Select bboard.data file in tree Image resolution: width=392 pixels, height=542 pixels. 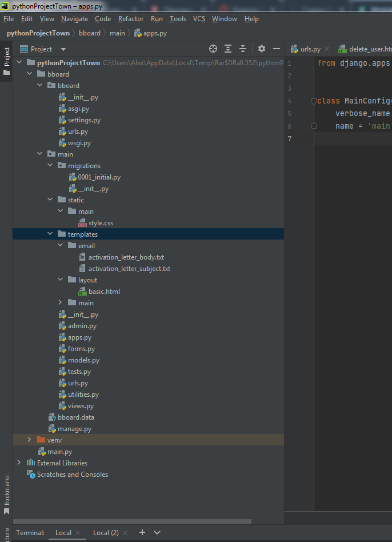(76, 417)
